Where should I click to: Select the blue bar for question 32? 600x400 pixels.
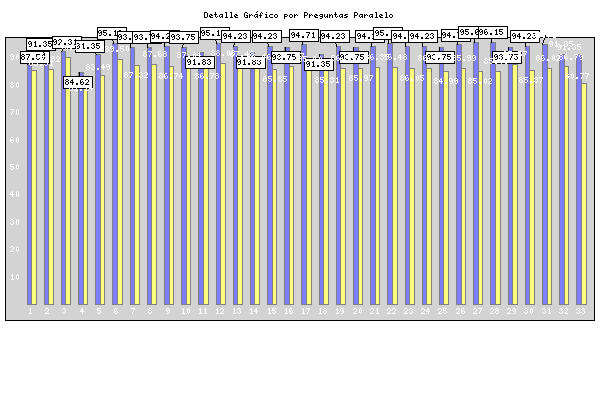point(562,180)
